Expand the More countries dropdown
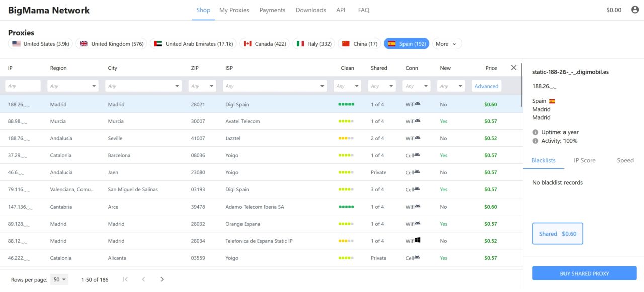The image size is (644, 292). point(447,44)
